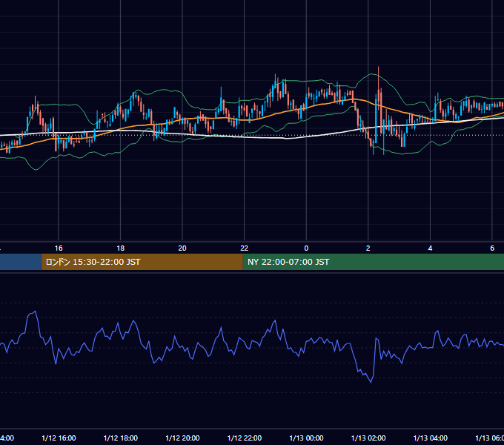Viewport: 504px width, 445px height.
Task: Click the 1/12 16:00 timestamp on lower axis
Action: [x=59, y=438]
